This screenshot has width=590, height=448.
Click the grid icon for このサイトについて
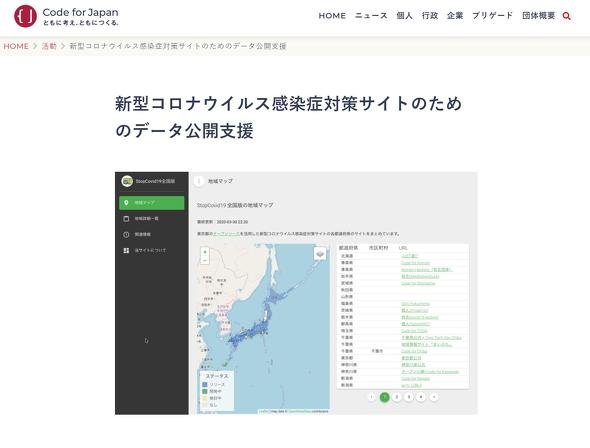point(126,250)
